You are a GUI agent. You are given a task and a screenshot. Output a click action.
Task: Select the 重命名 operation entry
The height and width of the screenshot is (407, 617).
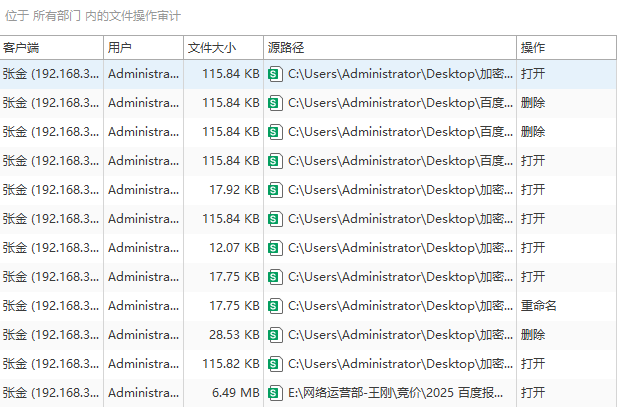(x=538, y=305)
